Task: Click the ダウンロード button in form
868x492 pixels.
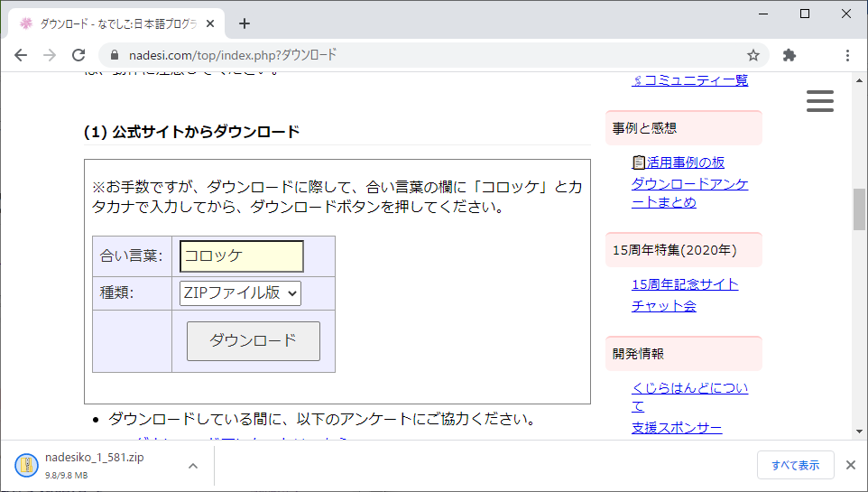Action: (254, 340)
